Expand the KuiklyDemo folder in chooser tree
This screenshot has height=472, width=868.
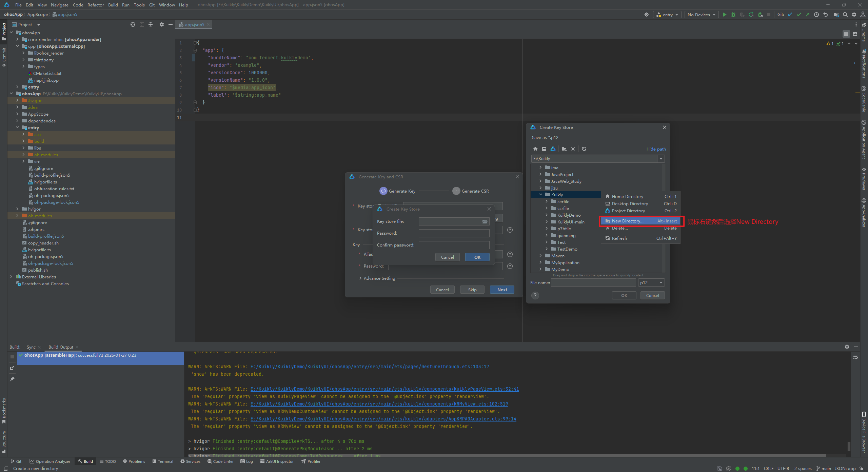pos(547,215)
